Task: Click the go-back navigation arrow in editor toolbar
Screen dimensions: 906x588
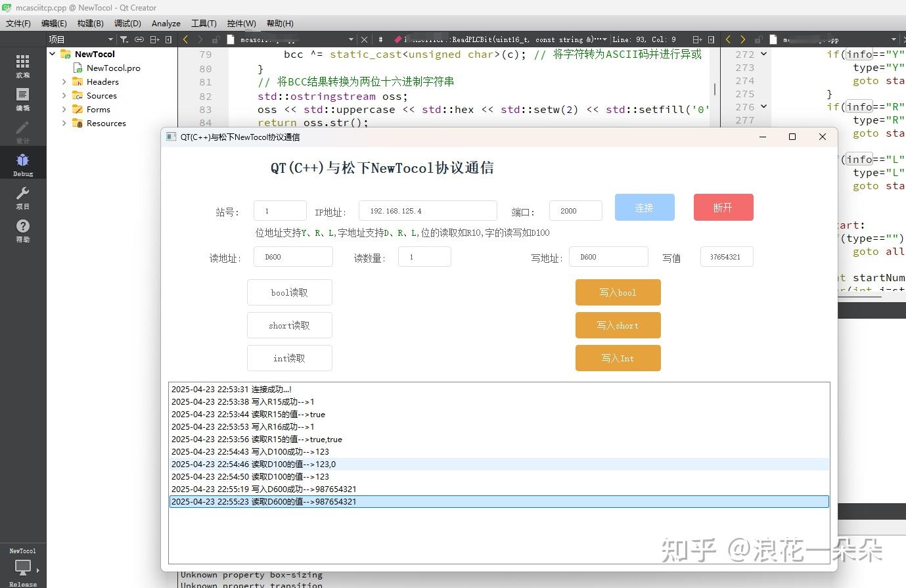Action: click(184, 39)
